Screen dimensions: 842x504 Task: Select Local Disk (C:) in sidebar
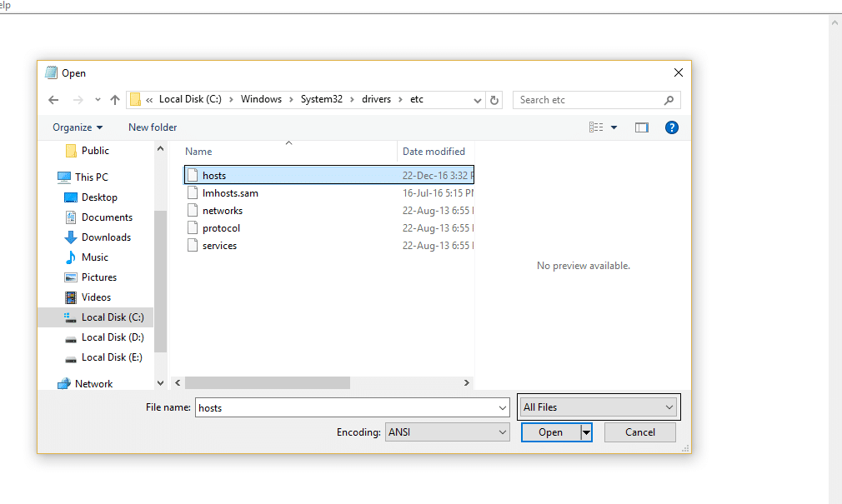coord(96,317)
